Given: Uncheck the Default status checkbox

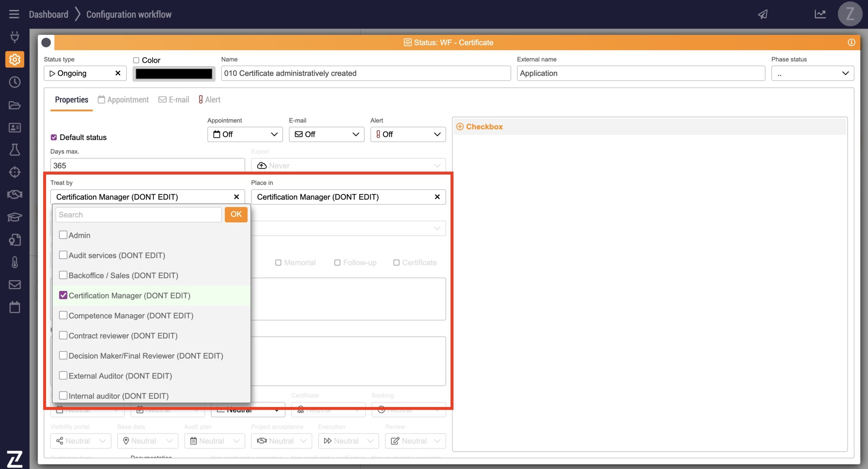Looking at the screenshot, I should pos(54,137).
